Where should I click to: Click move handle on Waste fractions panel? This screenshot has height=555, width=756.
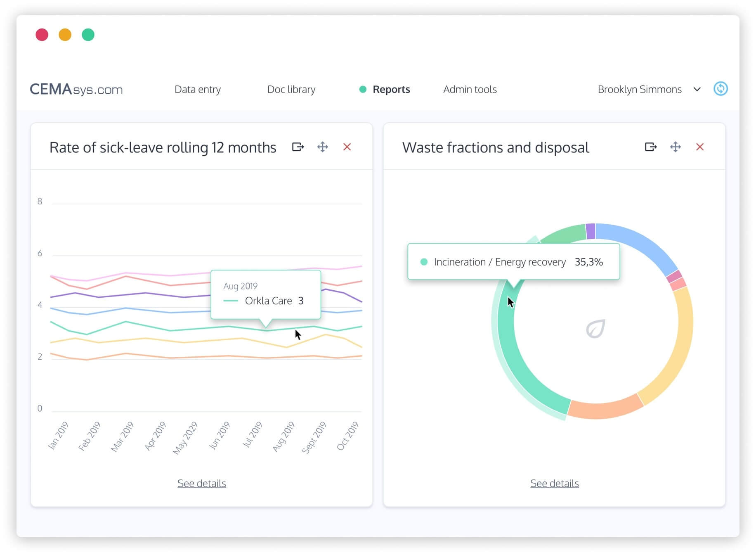click(x=676, y=147)
